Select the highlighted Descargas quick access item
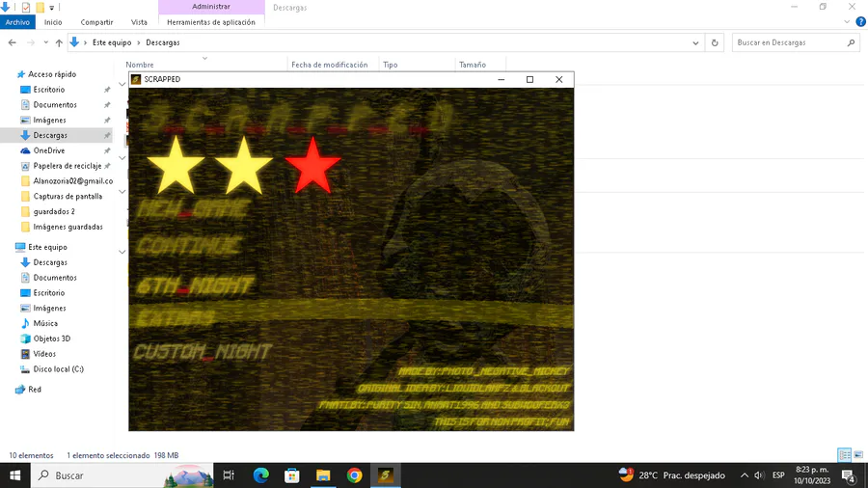Viewport: 868px width, 488px height. 57,135
